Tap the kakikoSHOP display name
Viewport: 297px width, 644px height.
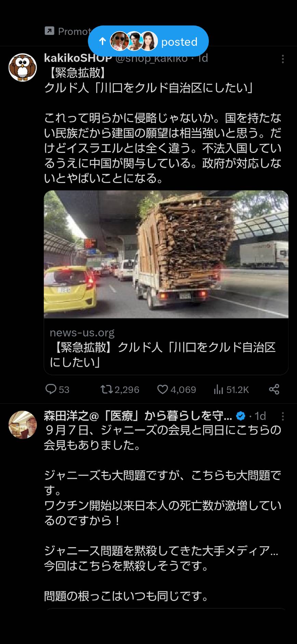78,58
